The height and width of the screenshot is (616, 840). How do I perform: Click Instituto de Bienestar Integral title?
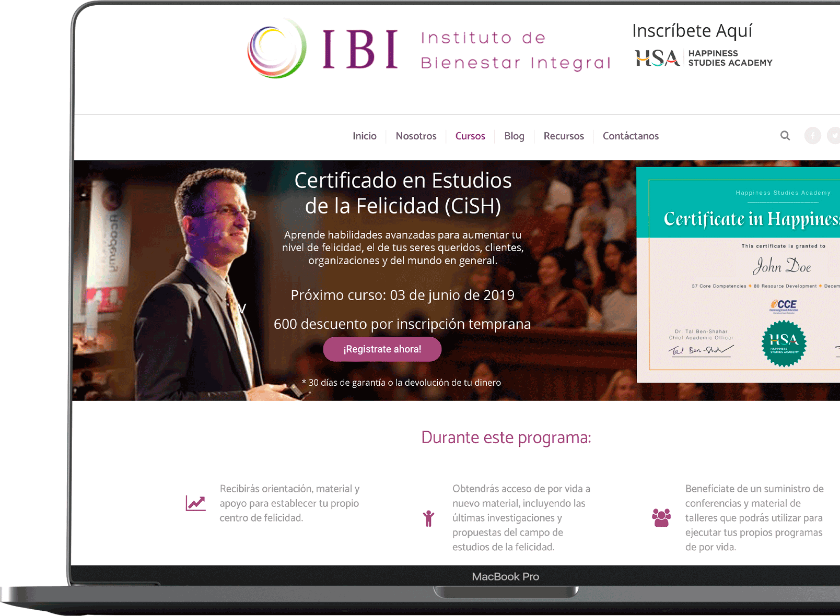click(516, 51)
